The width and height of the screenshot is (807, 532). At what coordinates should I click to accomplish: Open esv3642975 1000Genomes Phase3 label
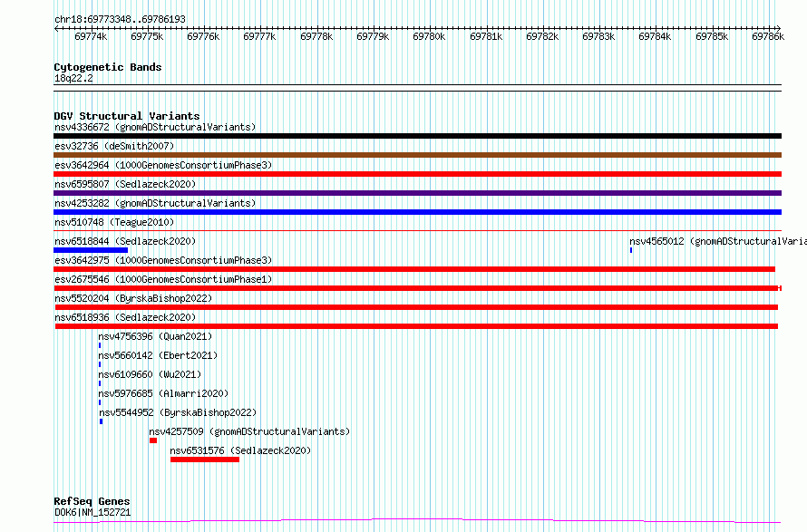[163, 260]
